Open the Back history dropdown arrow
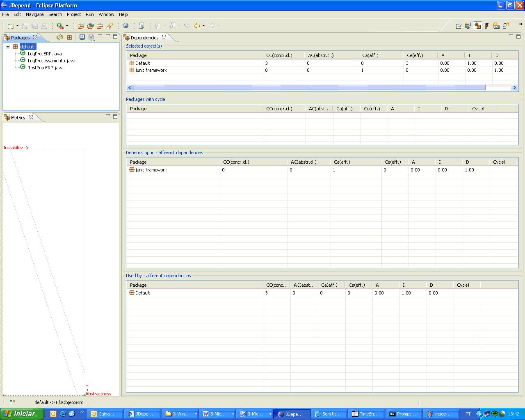525x420 pixels. (203, 26)
